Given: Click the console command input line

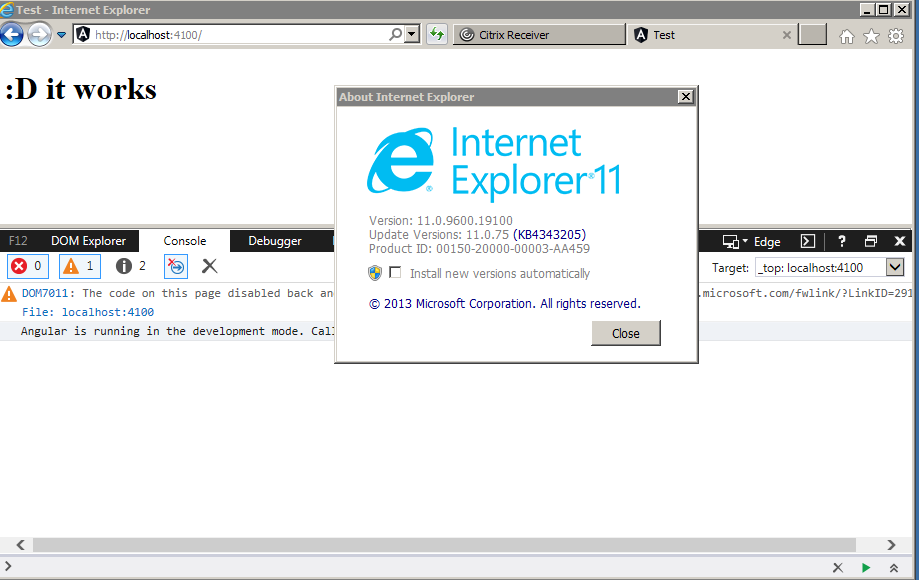Looking at the screenshot, I should click(416, 567).
